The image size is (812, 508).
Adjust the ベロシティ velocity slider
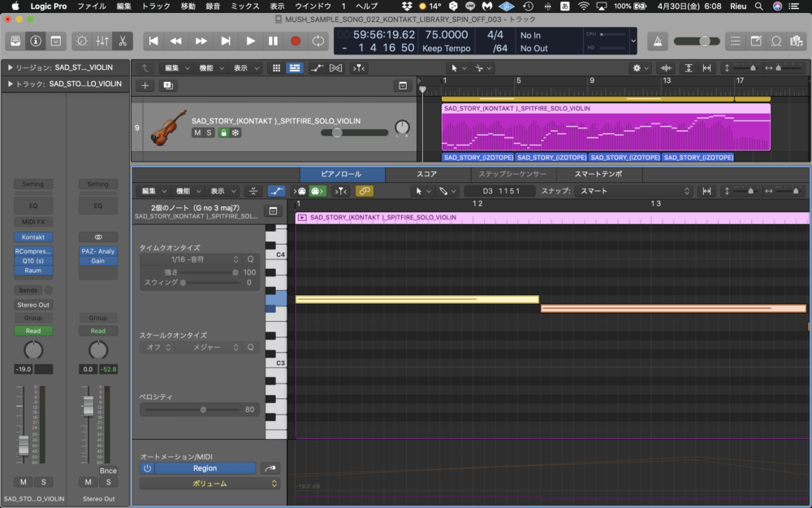pyautogui.click(x=203, y=410)
